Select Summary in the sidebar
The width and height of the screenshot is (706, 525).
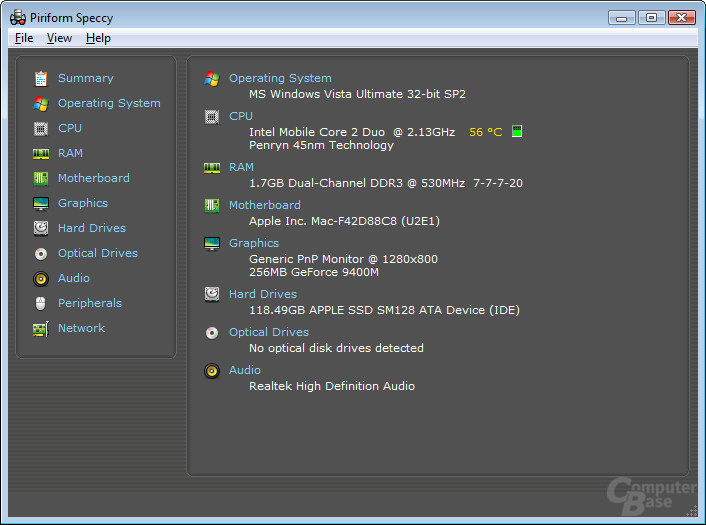point(86,78)
